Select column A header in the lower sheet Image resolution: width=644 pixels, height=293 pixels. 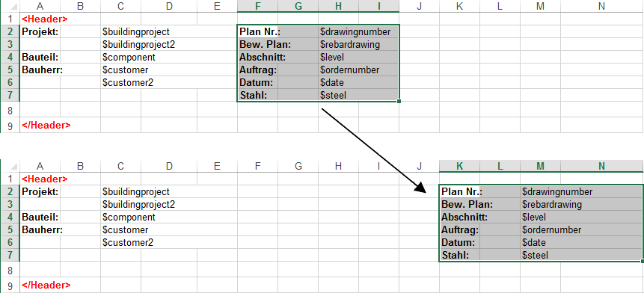click(x=40, y=166)
